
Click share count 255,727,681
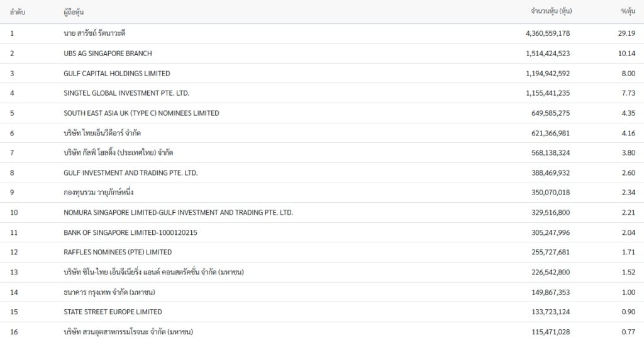point(550,252)
